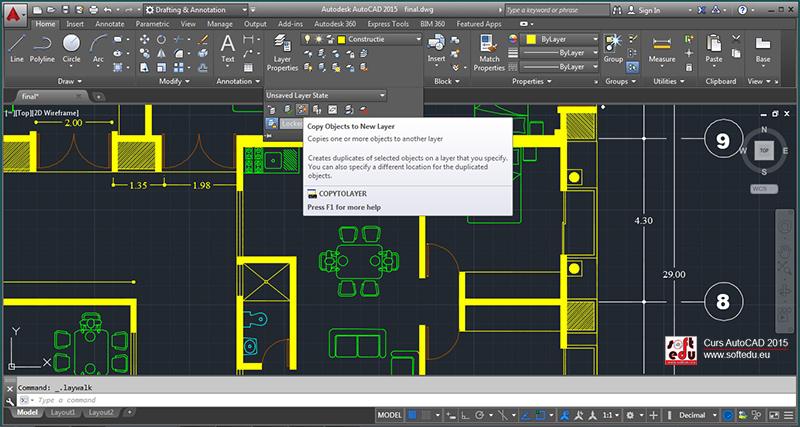Click the Base view icon
Screen dimensions: 800x427
coord(763,48)
